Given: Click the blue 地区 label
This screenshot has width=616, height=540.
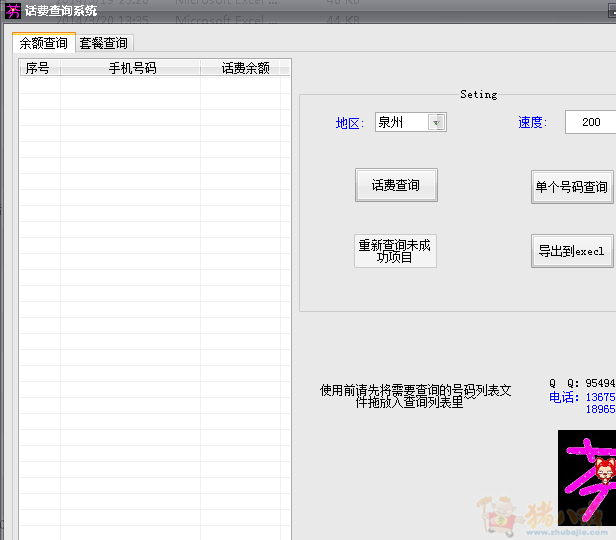Looking at the screenshot, I should click(349, 123).
